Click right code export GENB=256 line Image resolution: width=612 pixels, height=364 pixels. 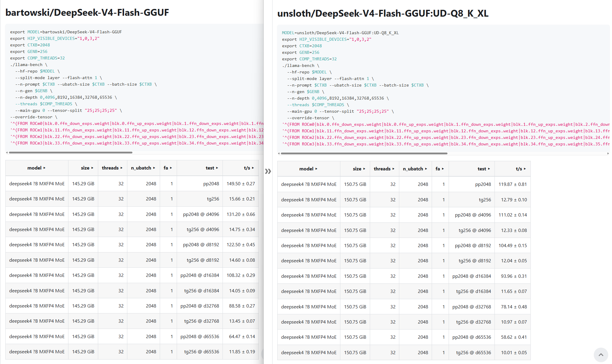tap(300, 53)
